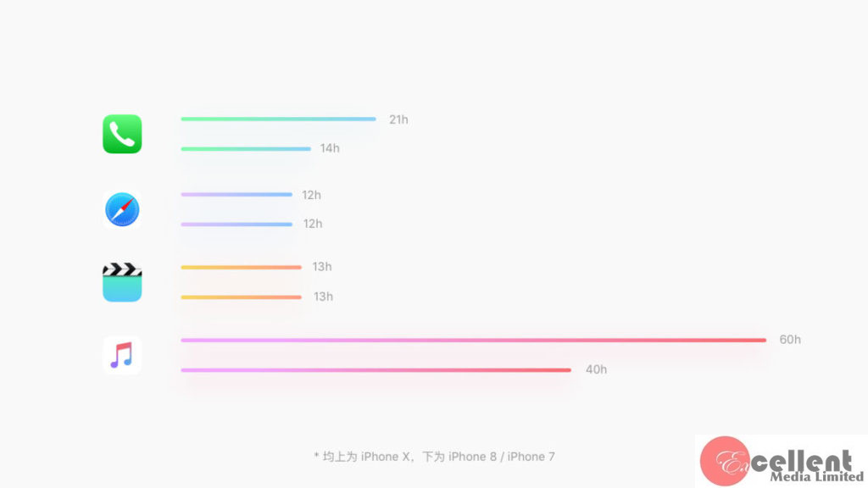Click the green Phone app icon
The width and height of the screenshot is (868, 488).
click(122, 134)
